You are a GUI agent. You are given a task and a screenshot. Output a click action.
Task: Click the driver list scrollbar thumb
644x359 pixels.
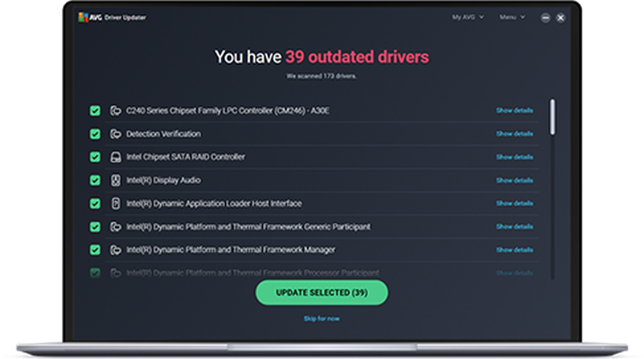click(x=553, y=117)
